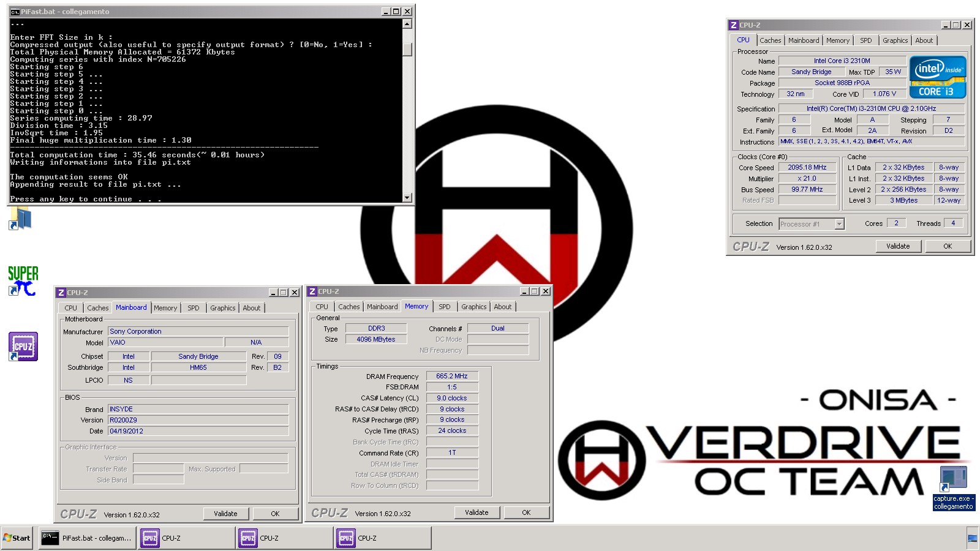Open SPD tab in top-right CPU-Z window
The width and height of the screenshot is (980, 551).
[865, 40]
